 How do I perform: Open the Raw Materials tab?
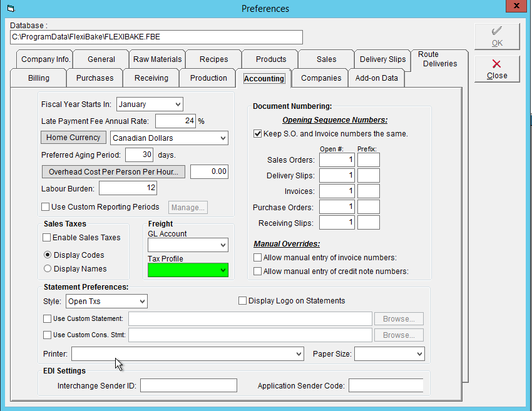(158, 59)
